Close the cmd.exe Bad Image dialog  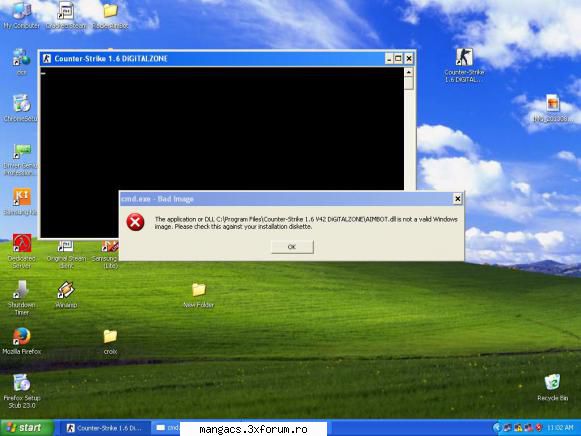458,199
